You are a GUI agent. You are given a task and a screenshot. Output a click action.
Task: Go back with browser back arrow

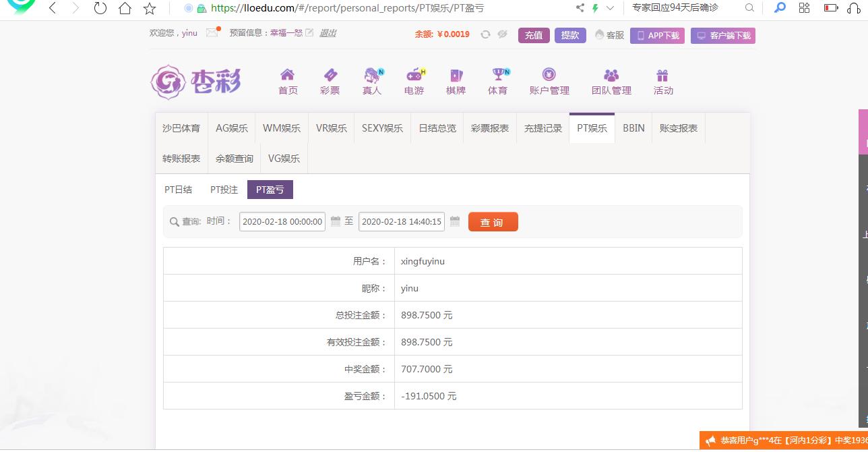53,8
